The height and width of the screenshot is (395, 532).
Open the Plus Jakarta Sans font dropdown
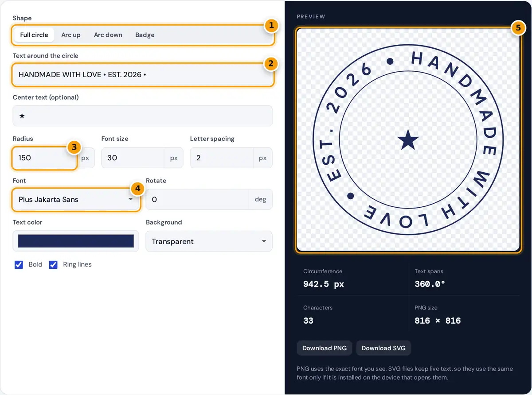(x=76, y=200)
